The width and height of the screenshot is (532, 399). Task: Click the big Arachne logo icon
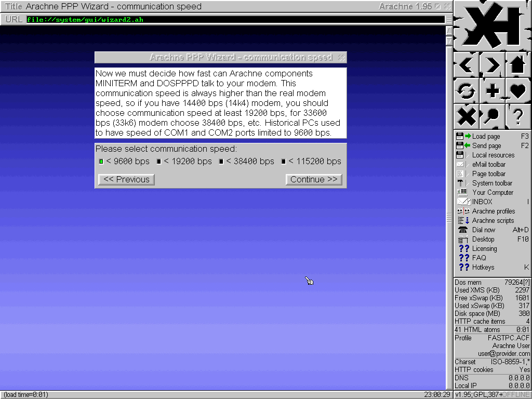pyautogui.click(x=493, y=25)
